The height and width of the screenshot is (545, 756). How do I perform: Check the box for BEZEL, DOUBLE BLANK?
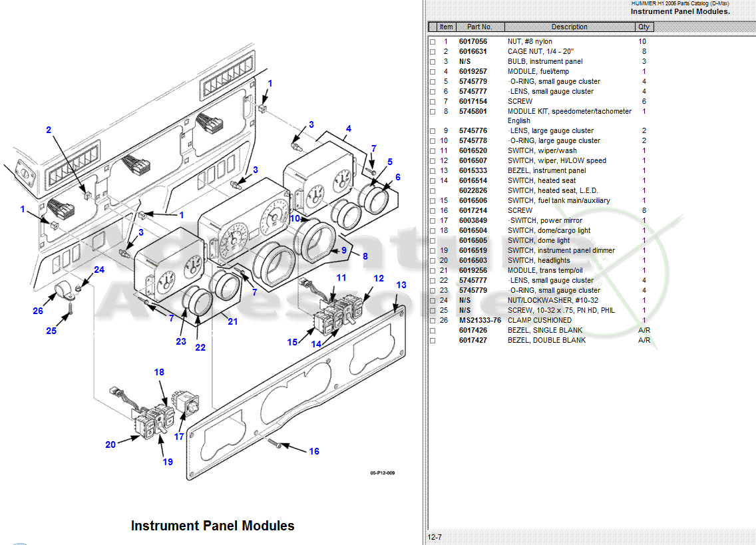click(433, 341)
